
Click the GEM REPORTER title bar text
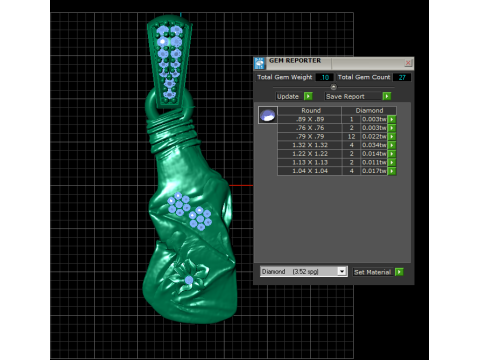295,61
